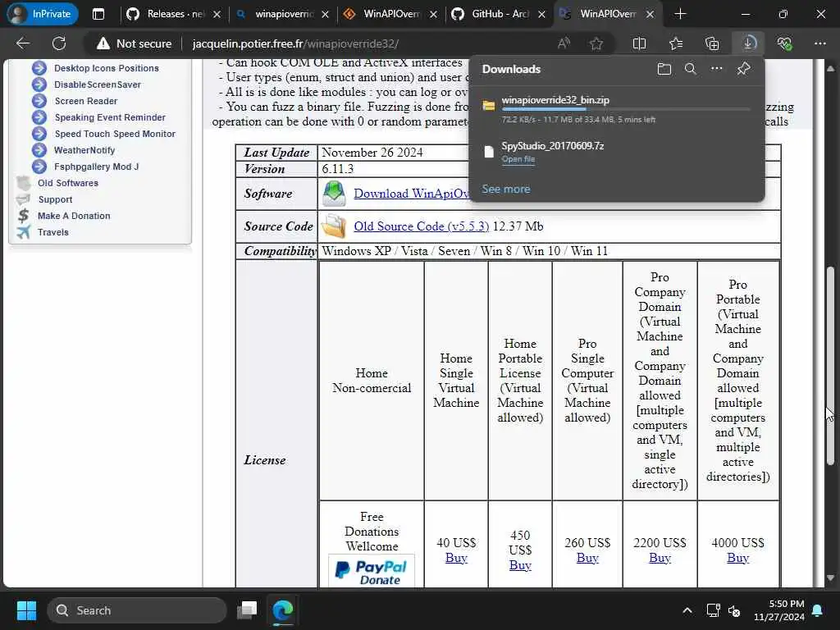The width and height of the screenshot is (840, 630).
Task: Open the InPrivate profile button
Action: pos(43,14)
